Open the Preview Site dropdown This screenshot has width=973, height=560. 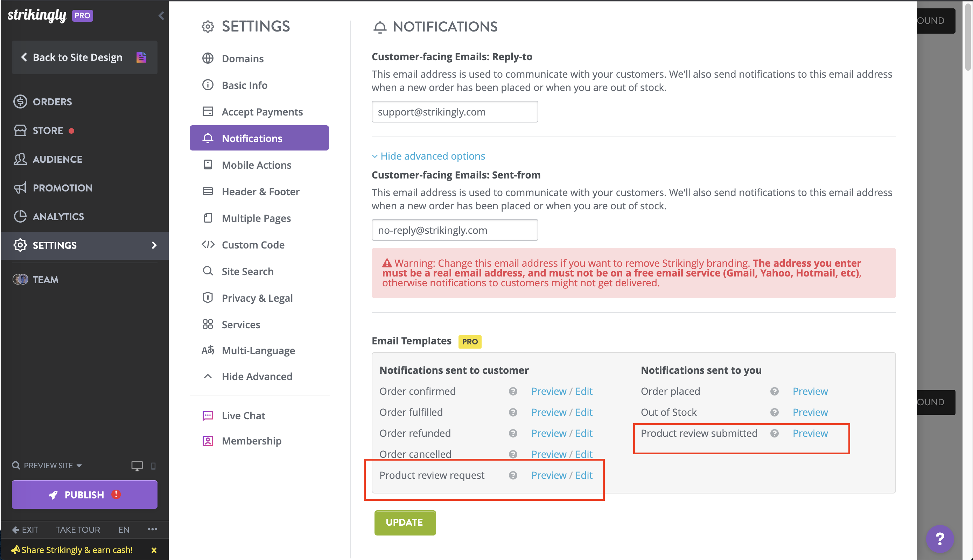point(48,465)
